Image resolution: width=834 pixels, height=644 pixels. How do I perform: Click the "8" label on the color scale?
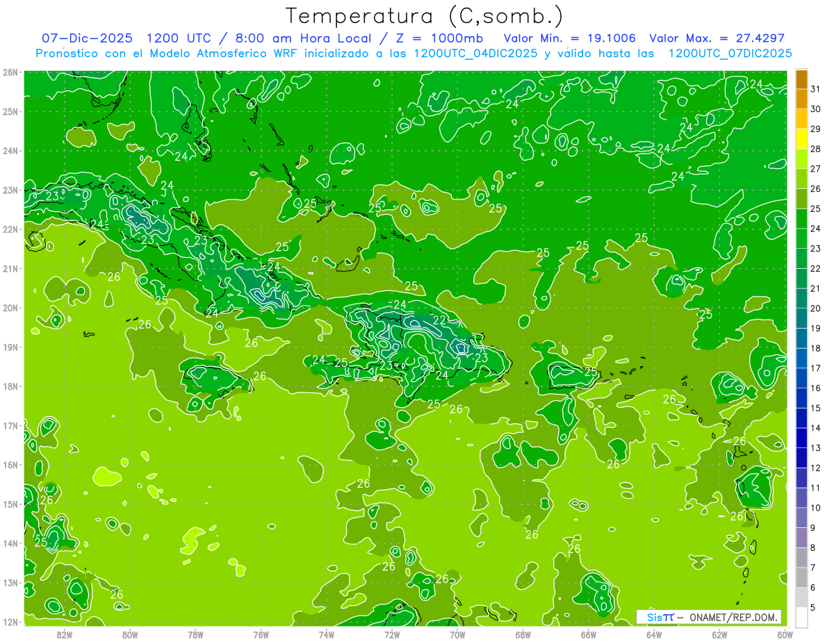[812, 547]
